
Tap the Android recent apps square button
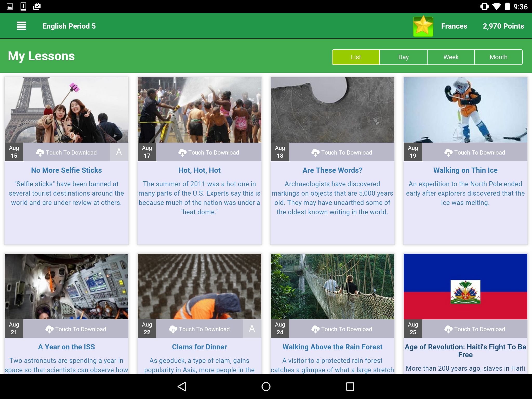350,387
